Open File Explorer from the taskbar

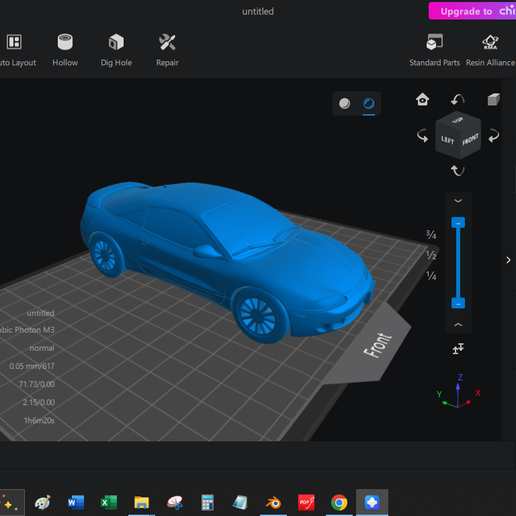(x=141, y=503)
